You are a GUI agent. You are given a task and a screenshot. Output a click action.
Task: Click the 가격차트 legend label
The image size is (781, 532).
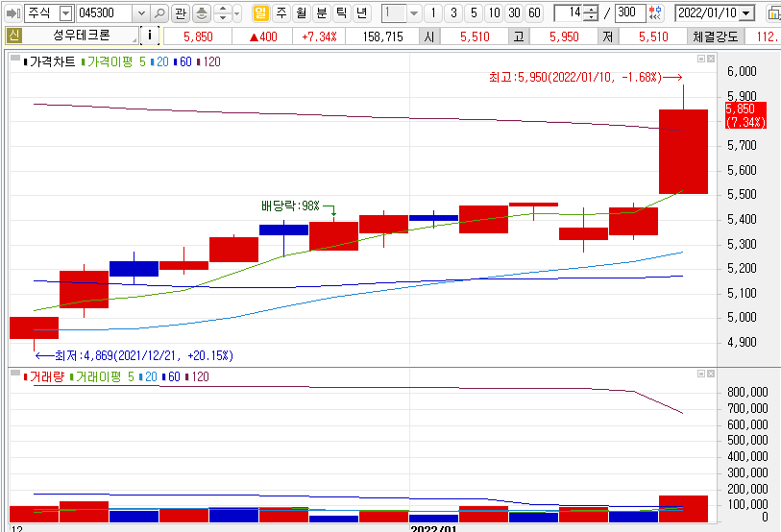(x=52, y=61)
